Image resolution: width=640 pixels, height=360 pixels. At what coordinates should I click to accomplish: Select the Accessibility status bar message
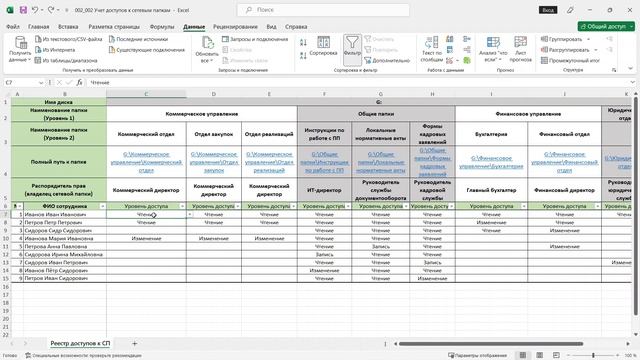click(84, 356)
